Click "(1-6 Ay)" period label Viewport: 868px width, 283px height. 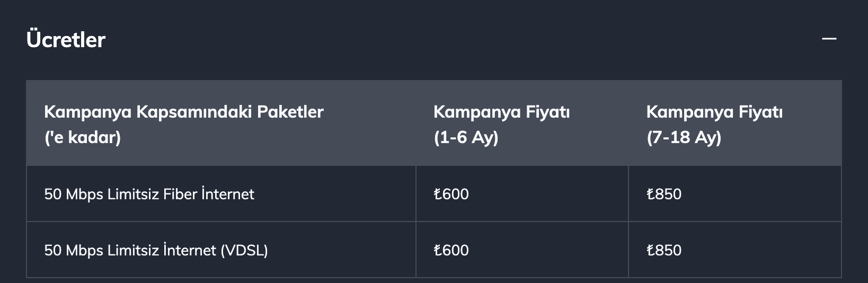pos(466,138)
